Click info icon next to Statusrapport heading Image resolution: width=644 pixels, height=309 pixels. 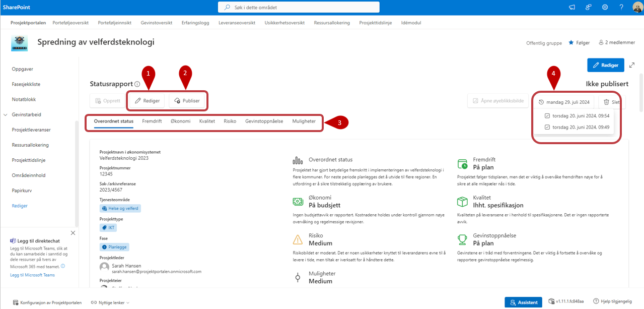click(x=137, y=84)
